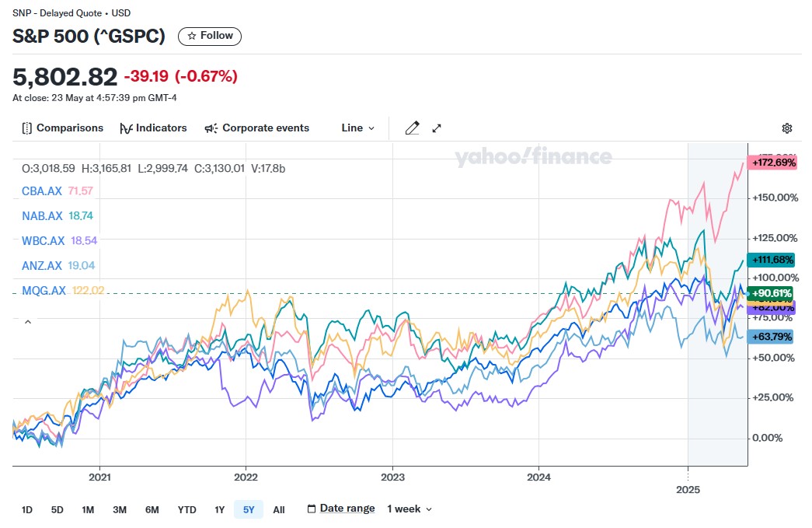The image size is (812, 528).
Task: Select the 1D time range
Action: point(27,510)
